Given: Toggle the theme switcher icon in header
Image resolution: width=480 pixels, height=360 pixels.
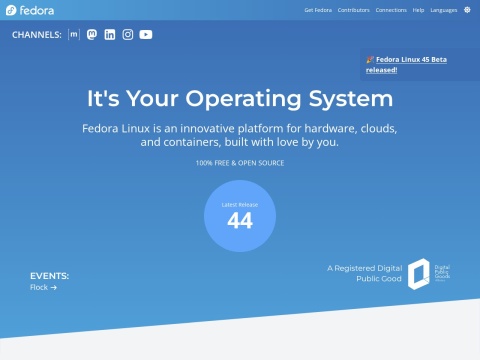Looking at the screenshot, I should 467,10.
